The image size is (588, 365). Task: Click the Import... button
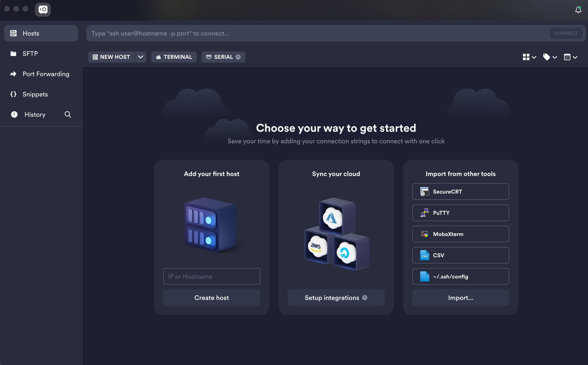pyautogui.click(x=460, y=298)
